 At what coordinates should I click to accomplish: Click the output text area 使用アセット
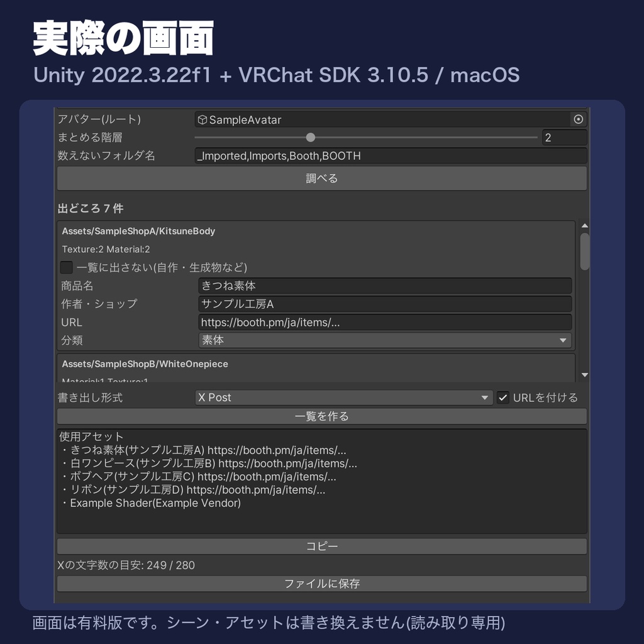(321, 481)
